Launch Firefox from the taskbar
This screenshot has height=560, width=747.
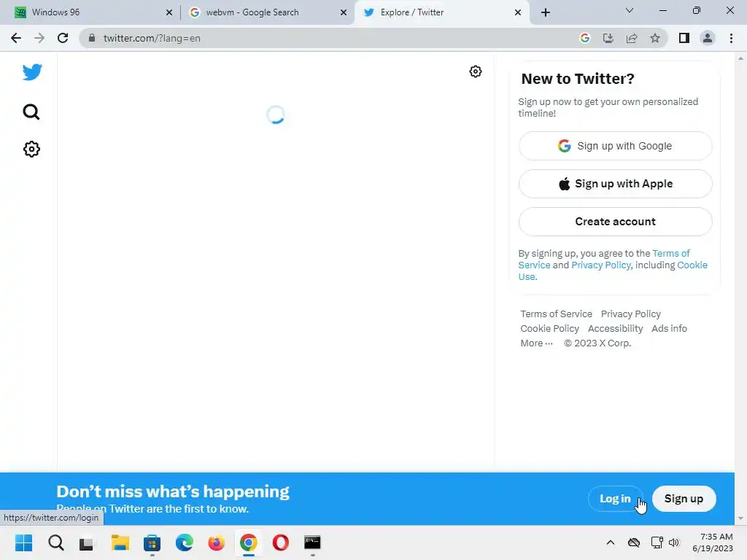point(216,542)
